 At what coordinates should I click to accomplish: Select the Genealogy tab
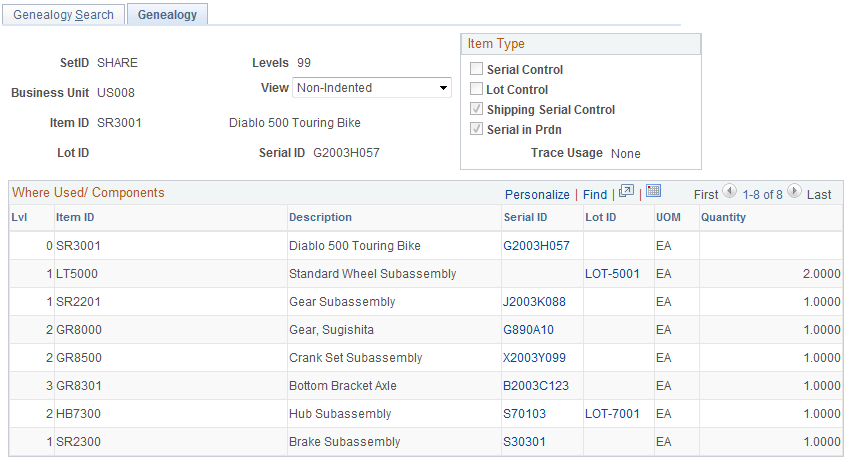coord(167,15)
